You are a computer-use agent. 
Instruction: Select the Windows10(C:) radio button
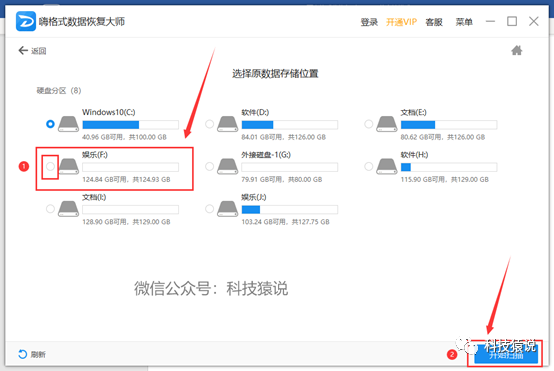point(50,124)
